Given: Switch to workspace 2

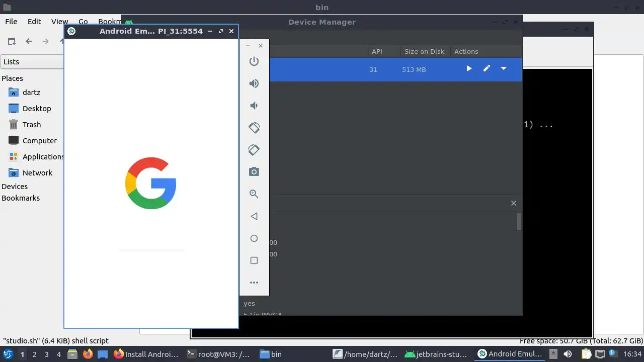Looking at the screenshot, I should (x=34, y=354).
